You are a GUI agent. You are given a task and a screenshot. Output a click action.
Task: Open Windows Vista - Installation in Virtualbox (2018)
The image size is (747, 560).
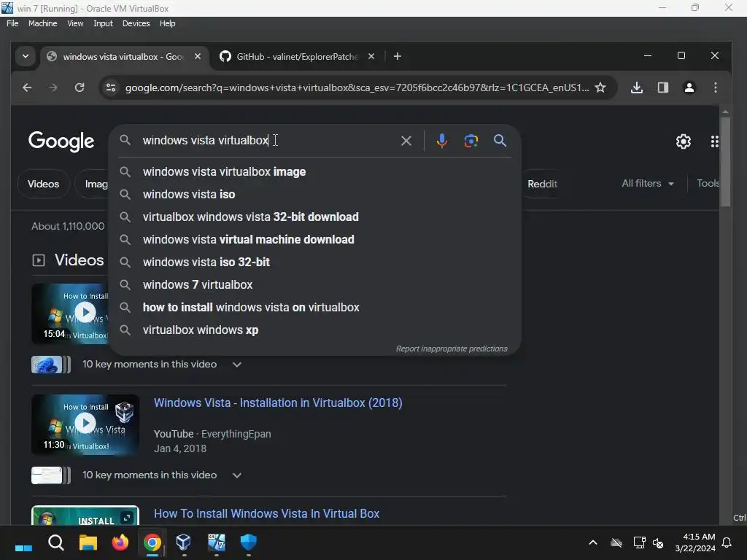[x=278, y=402]
